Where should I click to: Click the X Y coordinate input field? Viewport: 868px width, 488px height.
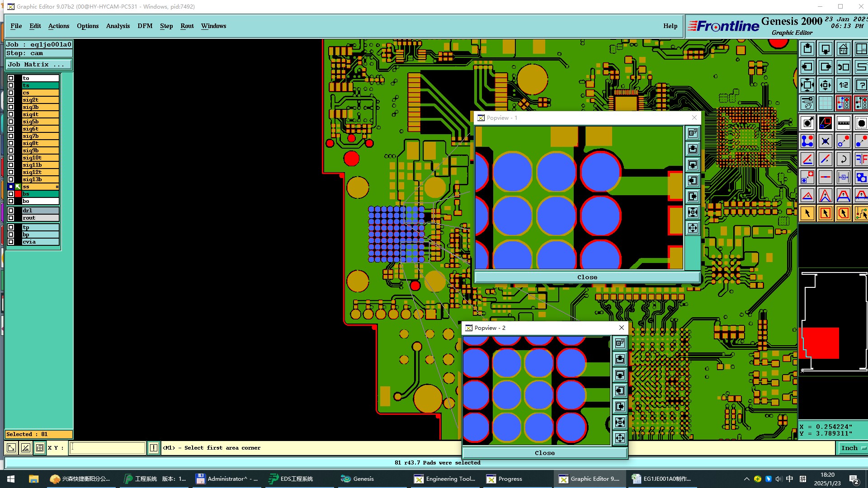click(x=108, y=448)
